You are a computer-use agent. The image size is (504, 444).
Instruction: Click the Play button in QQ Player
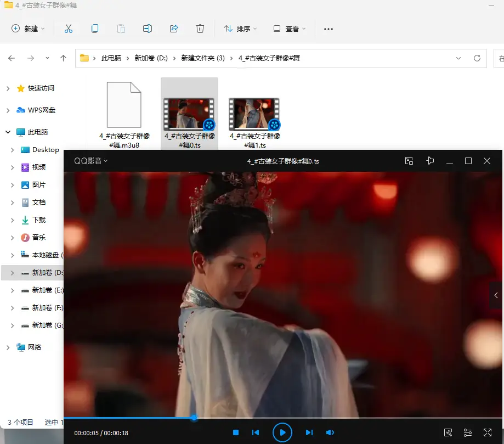click(282, 432)
